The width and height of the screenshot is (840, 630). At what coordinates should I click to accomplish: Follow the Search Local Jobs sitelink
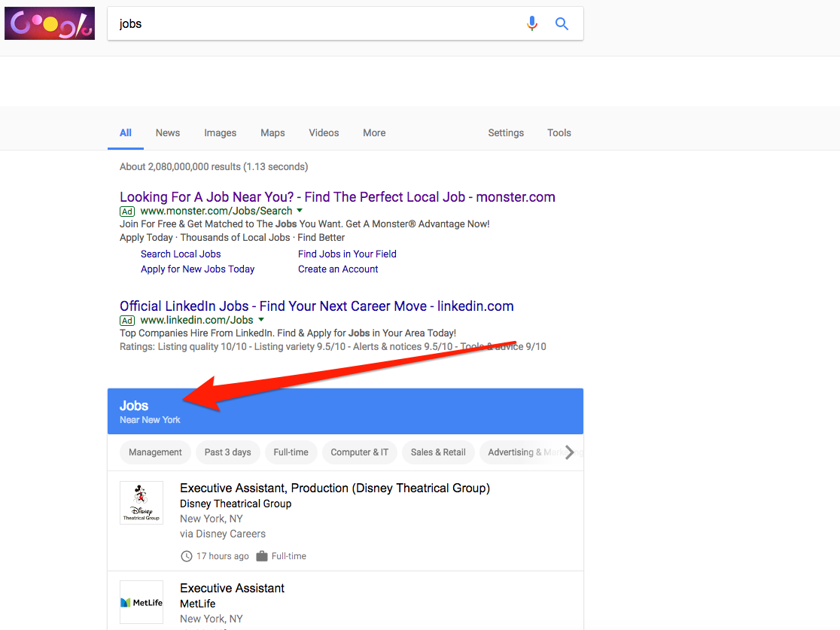[181, 254]
